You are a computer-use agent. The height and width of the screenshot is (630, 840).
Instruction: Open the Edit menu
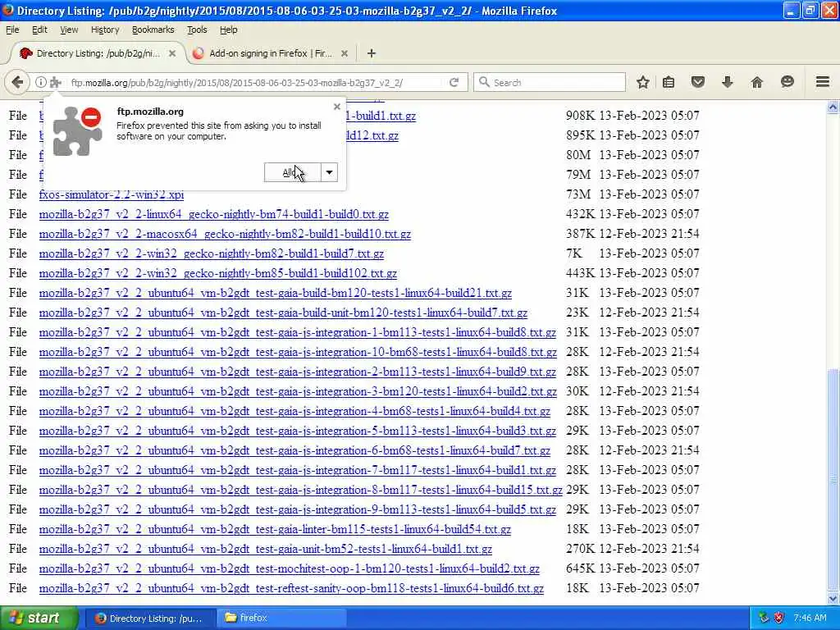coord(39,30)
